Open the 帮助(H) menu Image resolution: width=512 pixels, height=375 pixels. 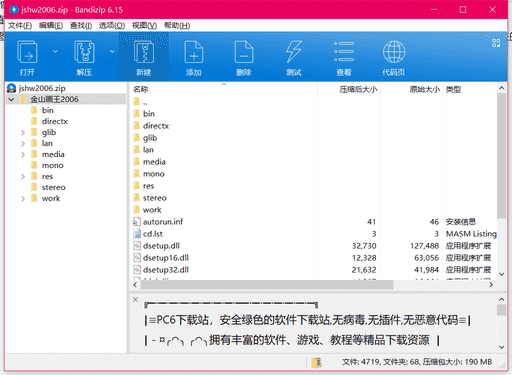tap(177, 26)
